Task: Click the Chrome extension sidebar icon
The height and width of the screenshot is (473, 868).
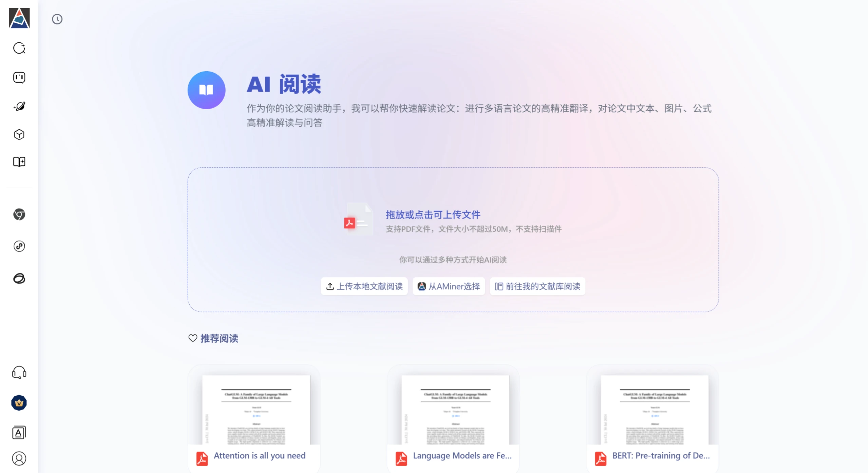Action: pos(19,214)
